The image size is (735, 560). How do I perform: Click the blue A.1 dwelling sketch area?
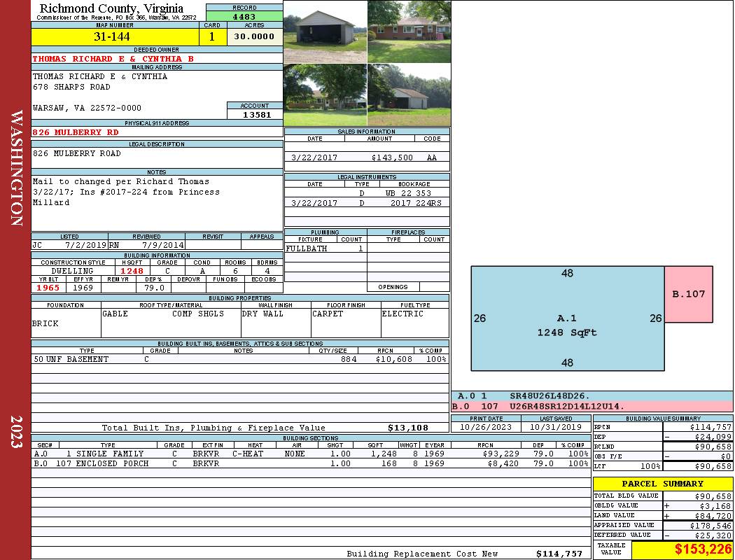567,318
